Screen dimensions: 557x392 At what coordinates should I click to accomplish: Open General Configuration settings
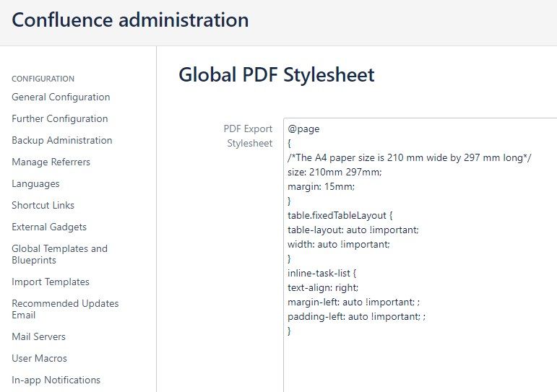pyautogui.click(x=61, y=97)
